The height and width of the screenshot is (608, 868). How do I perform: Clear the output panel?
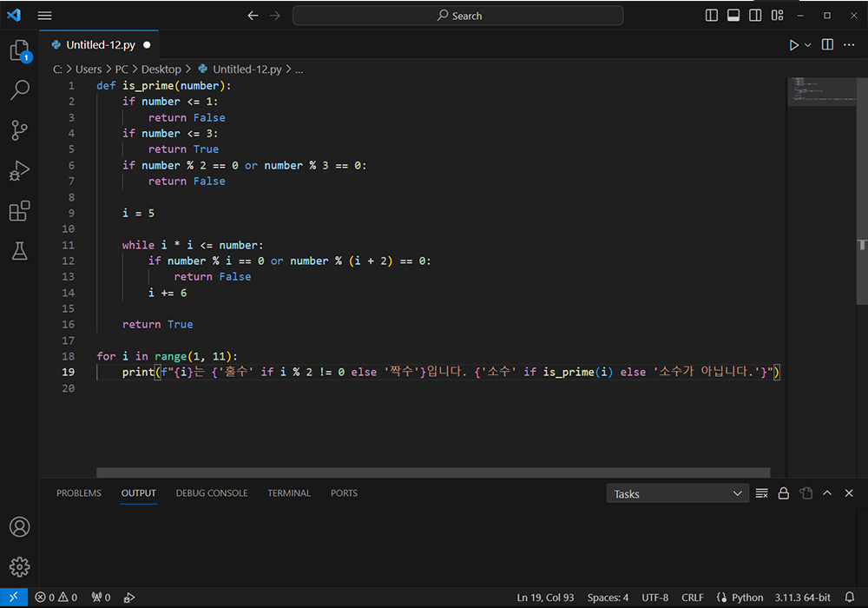[x=762, y=492]
